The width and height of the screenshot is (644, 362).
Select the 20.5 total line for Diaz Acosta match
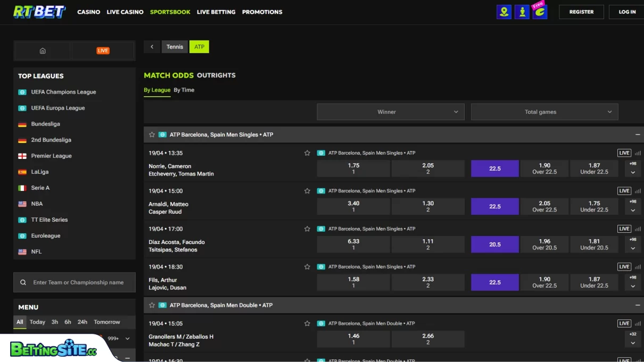(495, 245)
